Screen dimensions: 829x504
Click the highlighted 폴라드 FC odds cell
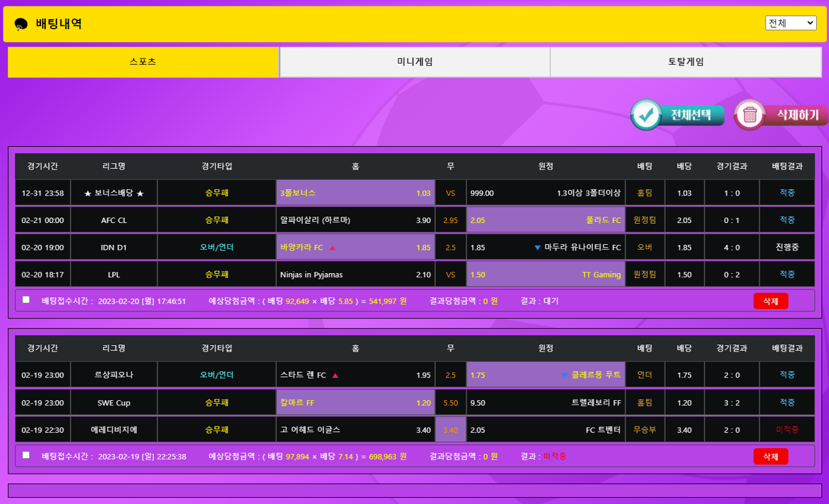click(545, 220)
